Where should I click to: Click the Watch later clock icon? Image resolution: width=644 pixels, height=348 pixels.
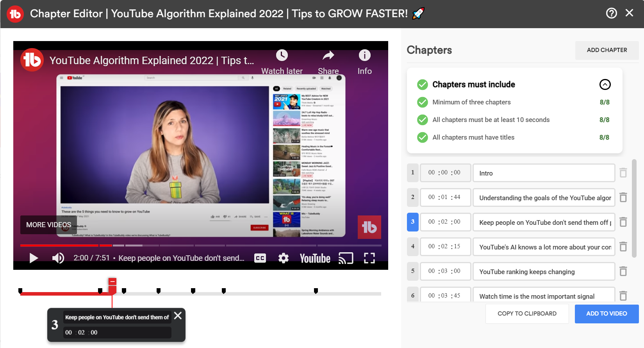282,56
